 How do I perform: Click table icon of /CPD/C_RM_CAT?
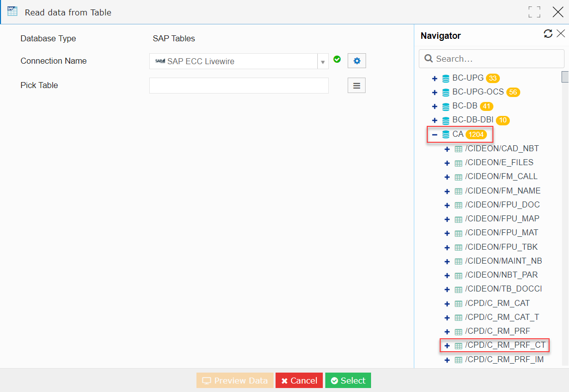(x=458, y=304)
